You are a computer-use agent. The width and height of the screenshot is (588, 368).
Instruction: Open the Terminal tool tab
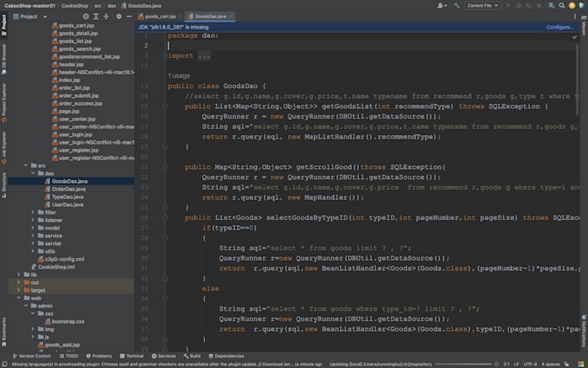131,356
